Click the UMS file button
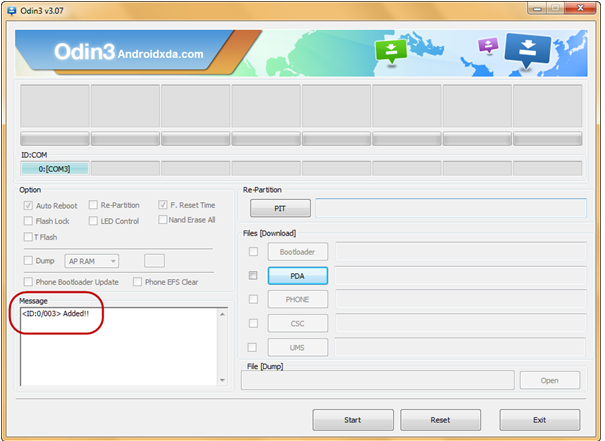Viewport: 605px width, 441px height. point(298,348)
